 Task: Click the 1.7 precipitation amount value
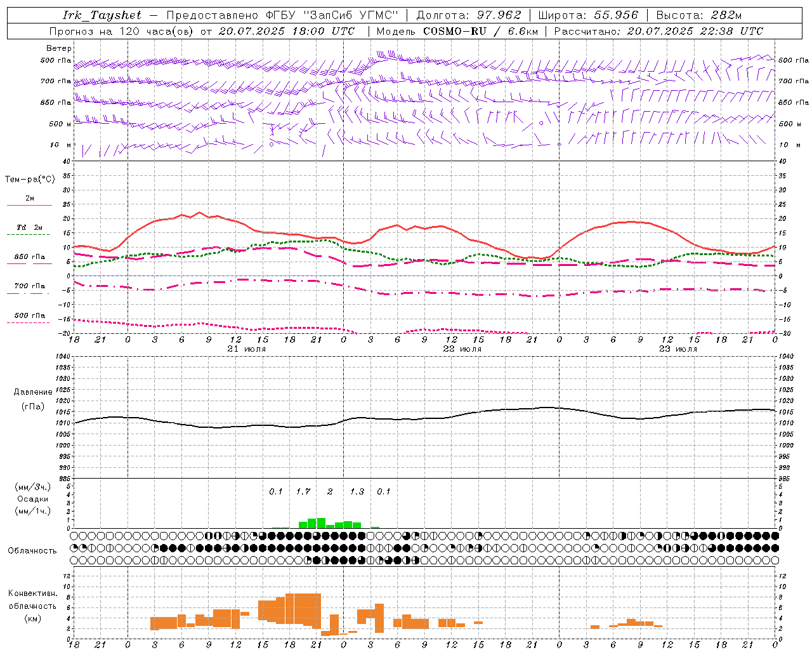(303, 491)
